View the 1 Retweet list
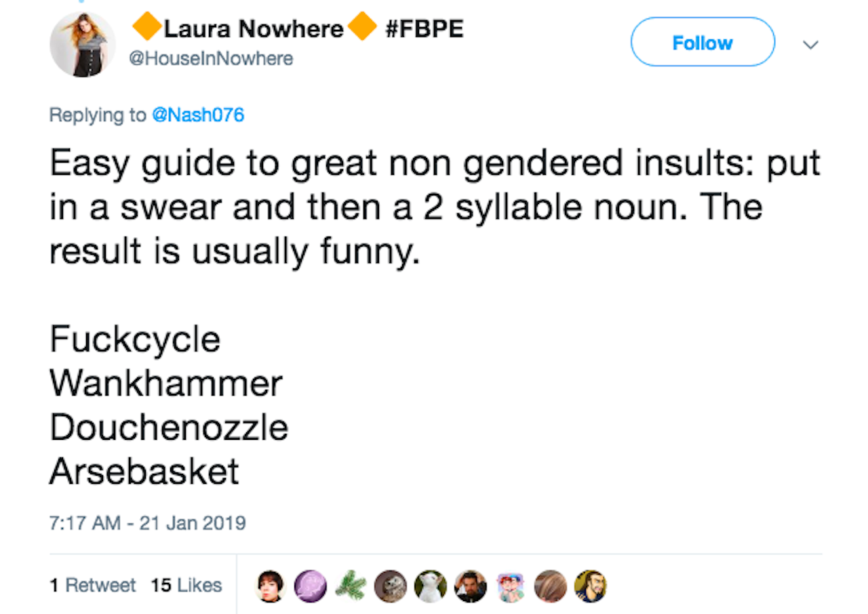The height and width of the screenshot is (614, 868). [x=93, y=585]
